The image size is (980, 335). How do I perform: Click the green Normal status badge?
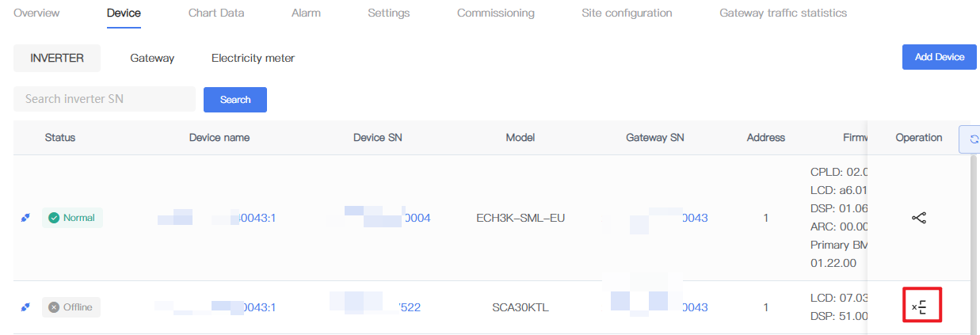coord(72,218)
